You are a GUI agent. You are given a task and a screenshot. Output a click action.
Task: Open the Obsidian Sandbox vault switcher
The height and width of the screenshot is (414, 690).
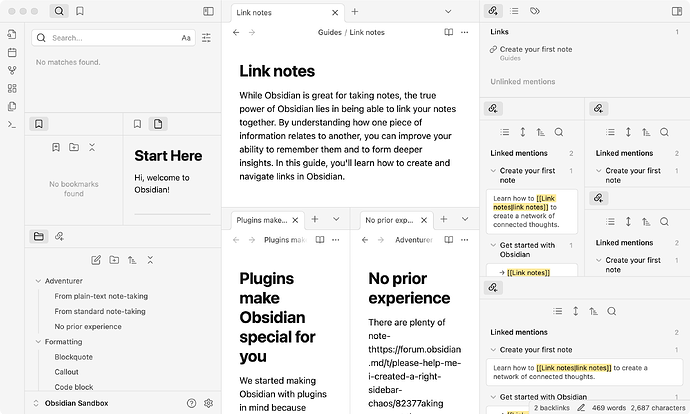click(x=70, y=403)
